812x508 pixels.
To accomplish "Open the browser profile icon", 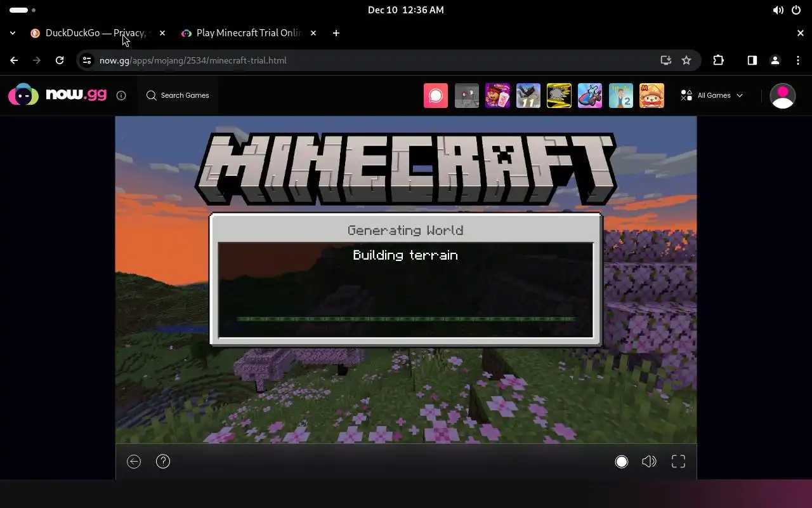I will point(775,60).
